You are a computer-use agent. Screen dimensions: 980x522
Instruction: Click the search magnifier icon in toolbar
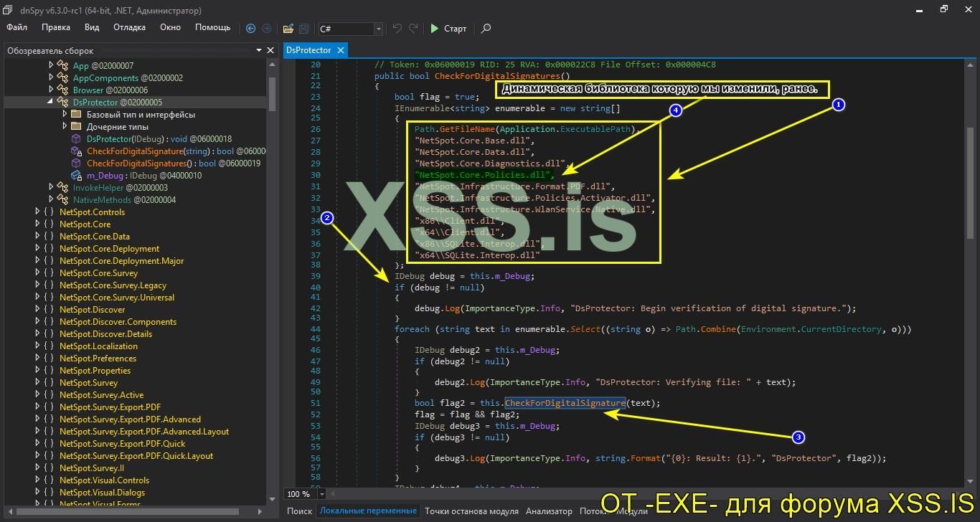pos(486,29)
